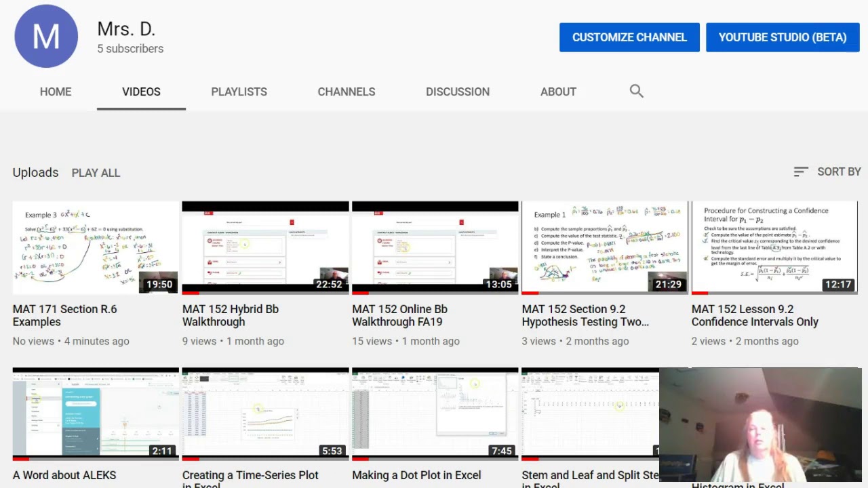Click the Customize Channel button
This screenshot has width=868, height=488.
coord(629,37)
